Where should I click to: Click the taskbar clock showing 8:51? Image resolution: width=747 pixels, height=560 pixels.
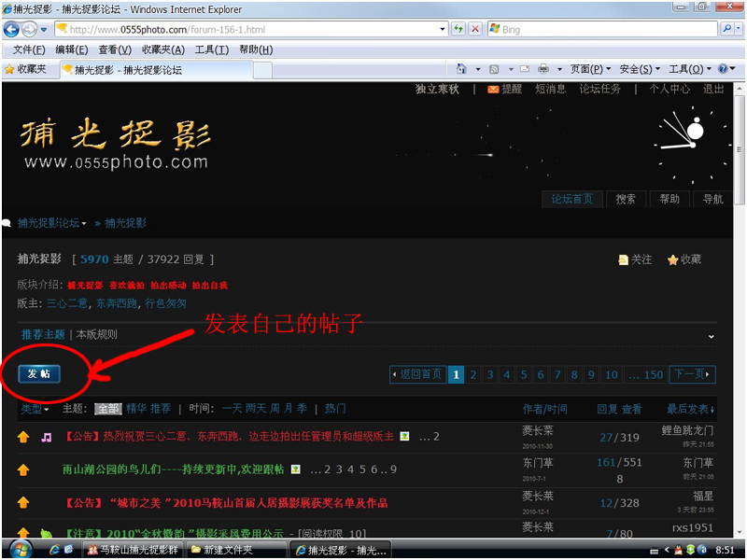[725, 550]
